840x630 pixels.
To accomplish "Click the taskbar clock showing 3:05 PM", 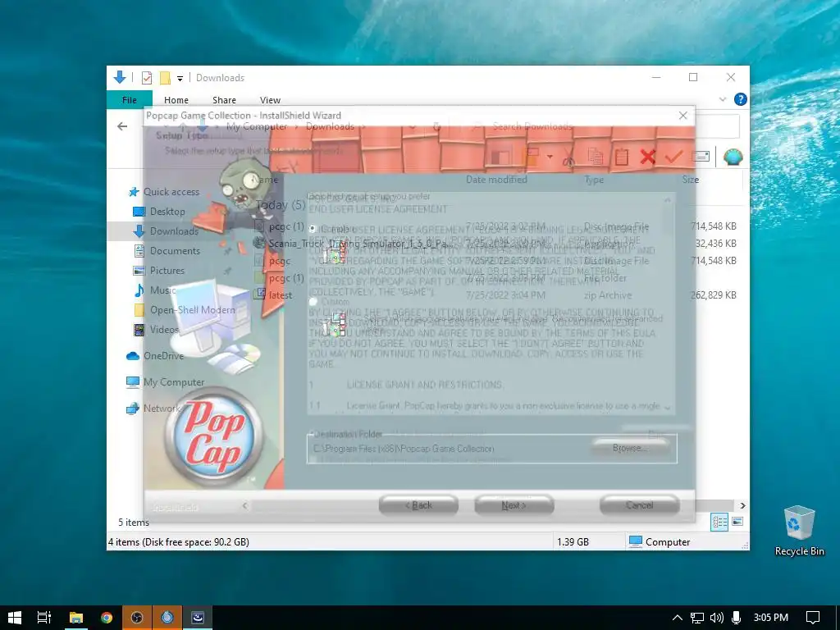I will pyautogui.click(x=771, y=618).
